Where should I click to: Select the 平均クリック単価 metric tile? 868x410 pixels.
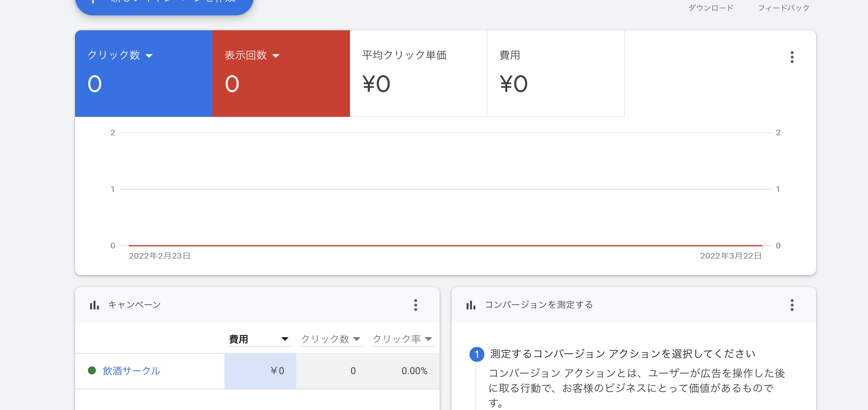[x=418, y=74]
